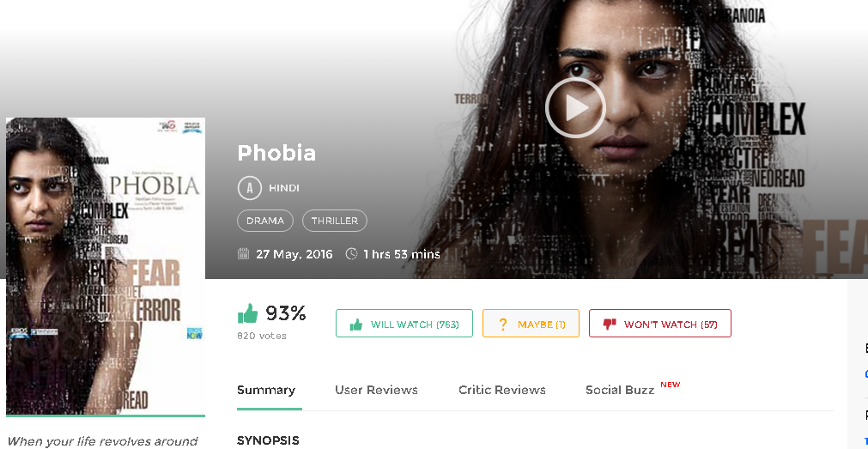This screenshot has width=868, height=449.
Task: Play the Phobia trailer video
Action: coord(575,107)
